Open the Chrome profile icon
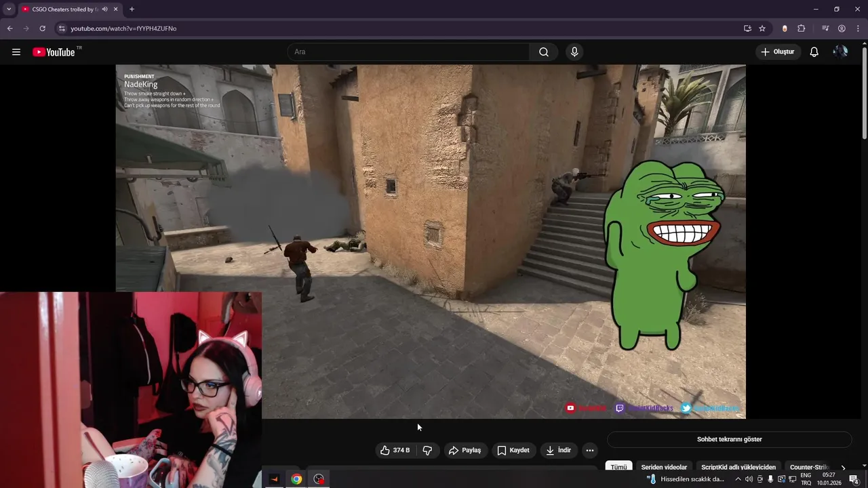Viewport: 868px width, 488px height. [x=842, y=28]
